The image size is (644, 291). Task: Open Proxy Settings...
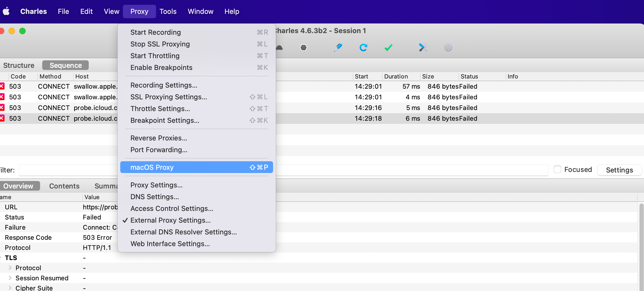click(197, 185)
